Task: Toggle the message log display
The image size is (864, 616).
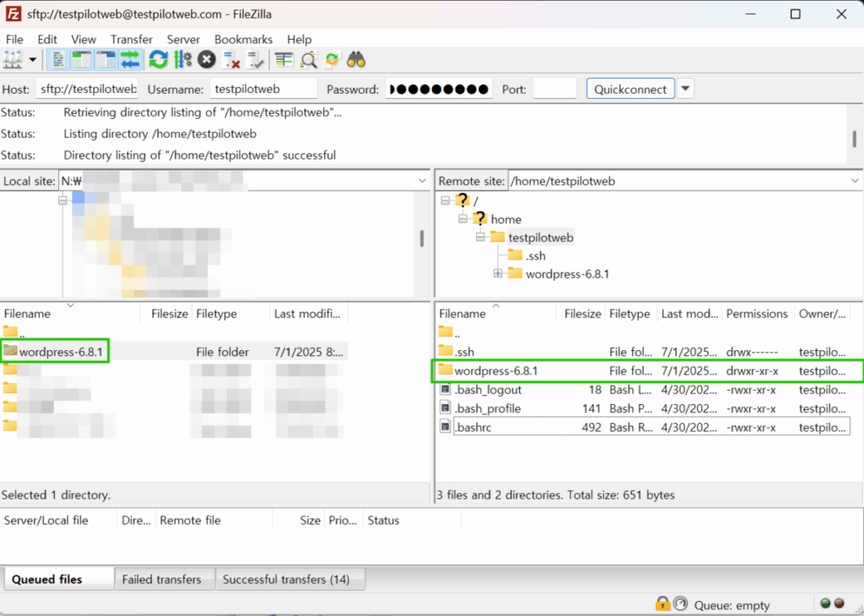Action: pyautogui.click(x=58, y=60)
